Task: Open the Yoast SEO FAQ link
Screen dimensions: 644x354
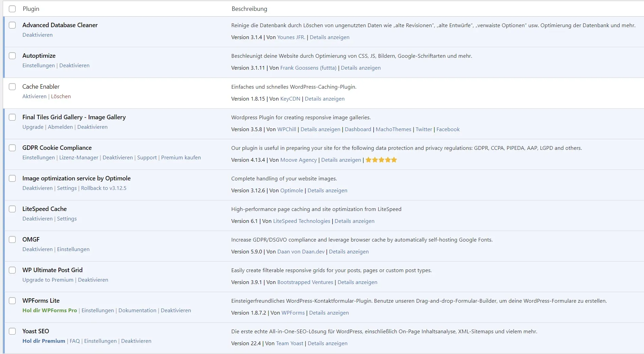Action: pyautogui.click(x=75, y=341)
